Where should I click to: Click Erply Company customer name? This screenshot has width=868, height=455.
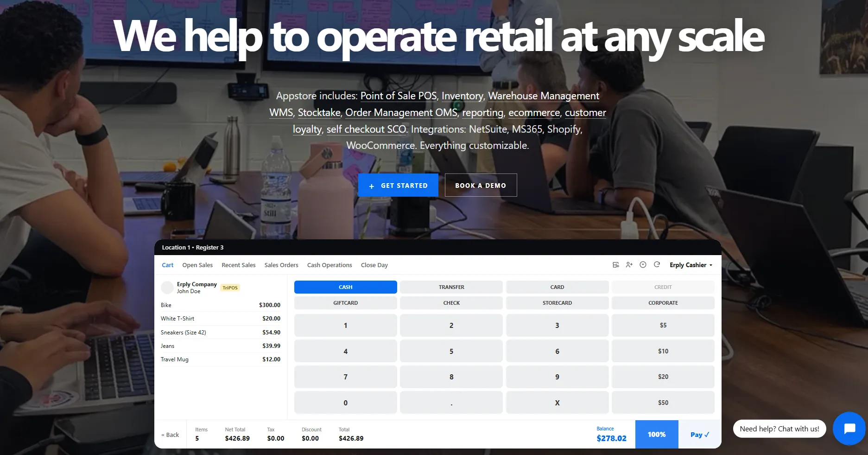(197, 284)
